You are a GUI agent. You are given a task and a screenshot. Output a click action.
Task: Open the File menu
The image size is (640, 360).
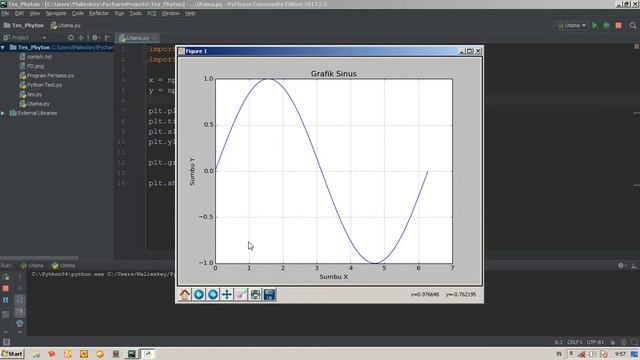5,13
